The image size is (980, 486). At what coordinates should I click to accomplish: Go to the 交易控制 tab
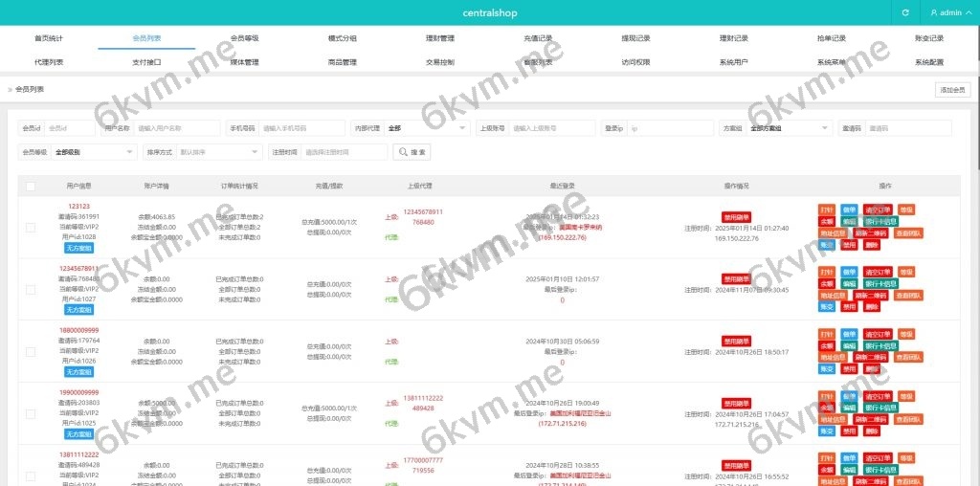pyautogui.click(x=440, y=62)
